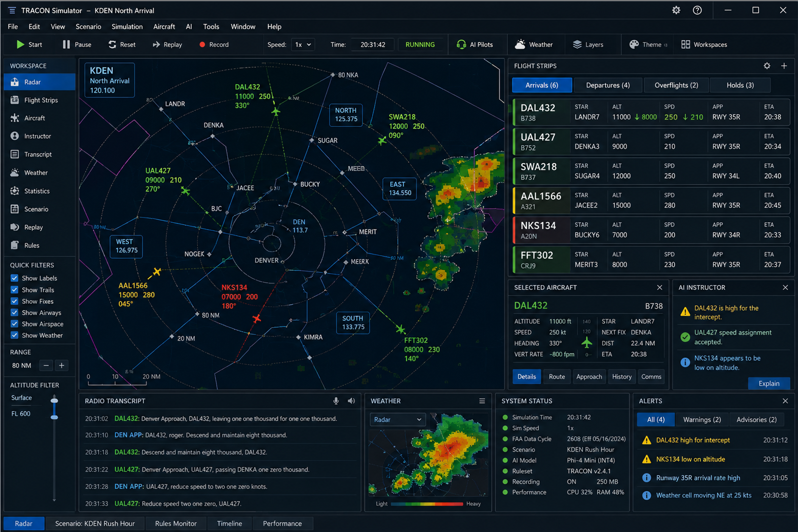Open the Weather panel Radar dropdown
The image size is (798, 532).
coord(397,420)
